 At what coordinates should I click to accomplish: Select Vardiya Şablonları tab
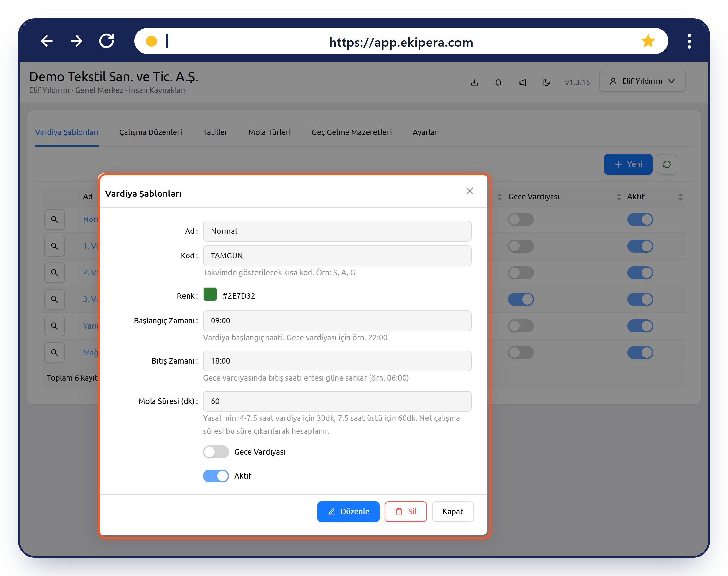click(x=67, y=132)
